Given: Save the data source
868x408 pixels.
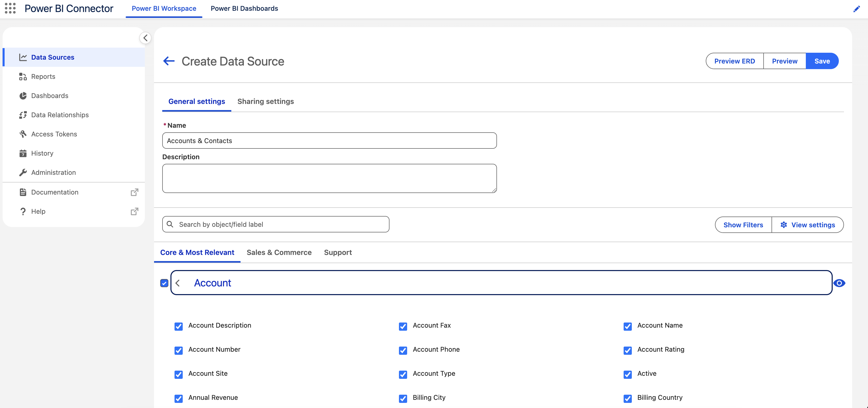Looking at the screenshot, I should tap(822, 61).
